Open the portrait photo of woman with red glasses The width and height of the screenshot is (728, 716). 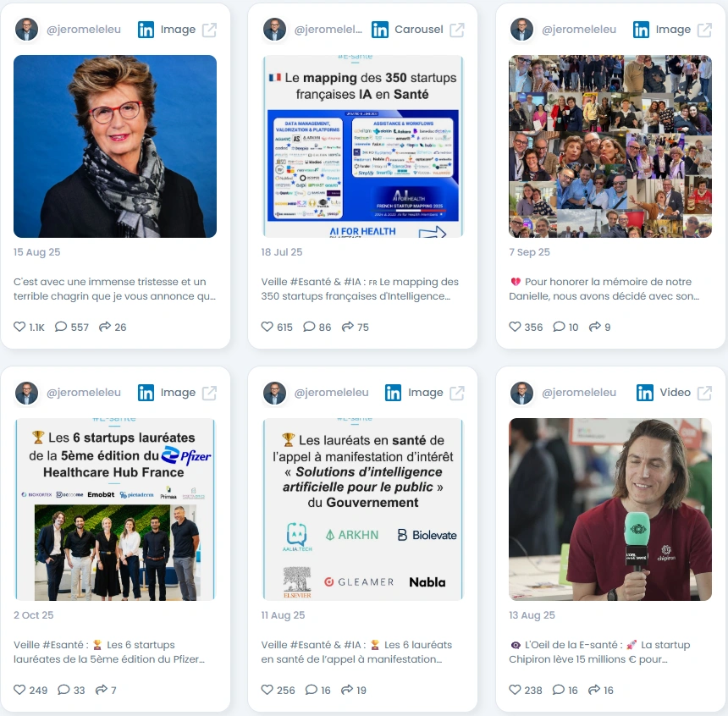click(115, 146)
